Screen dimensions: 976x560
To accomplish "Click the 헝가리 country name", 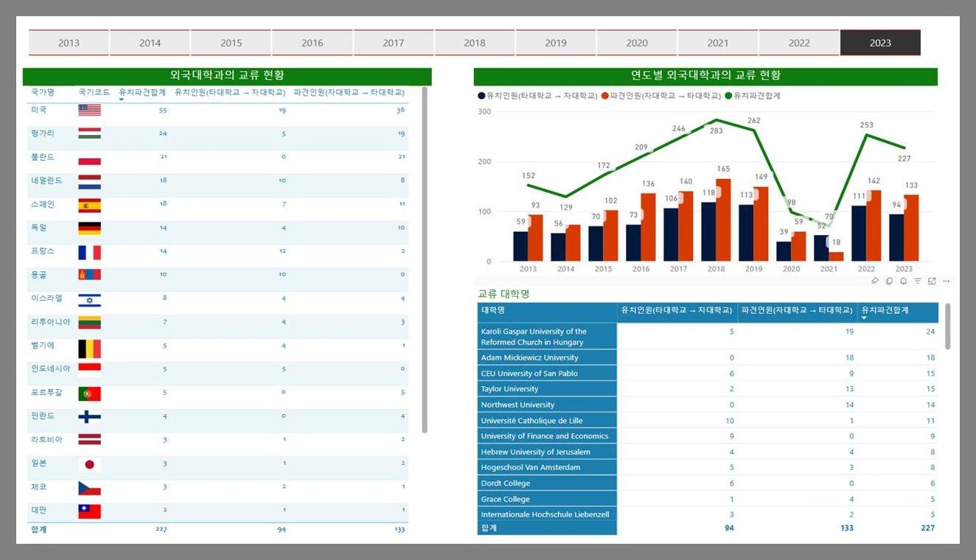I will pos(43,133).
